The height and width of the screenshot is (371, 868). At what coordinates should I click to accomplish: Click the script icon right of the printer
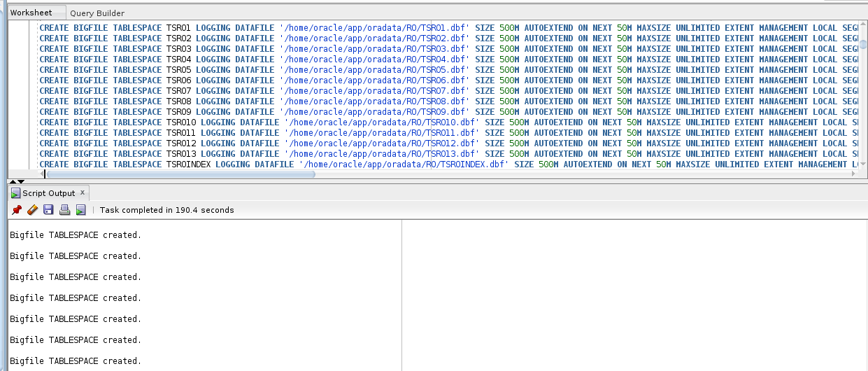(80, 210)
